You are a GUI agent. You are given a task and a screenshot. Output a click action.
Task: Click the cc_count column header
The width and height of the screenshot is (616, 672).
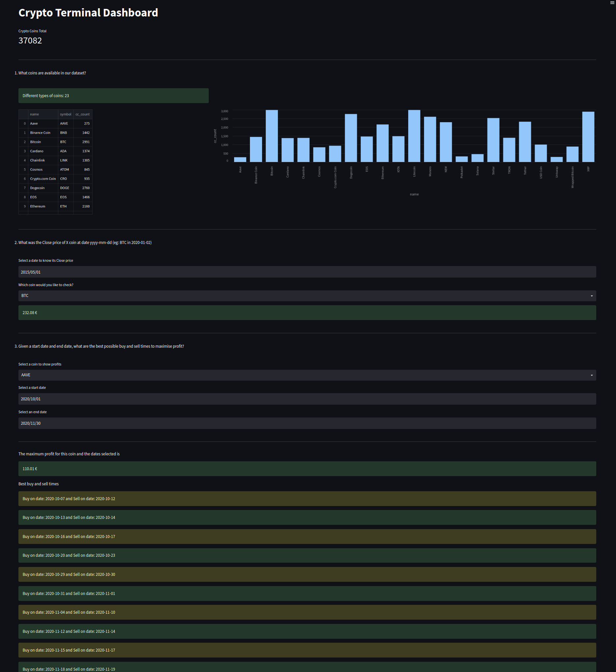[x=83, y=114]
